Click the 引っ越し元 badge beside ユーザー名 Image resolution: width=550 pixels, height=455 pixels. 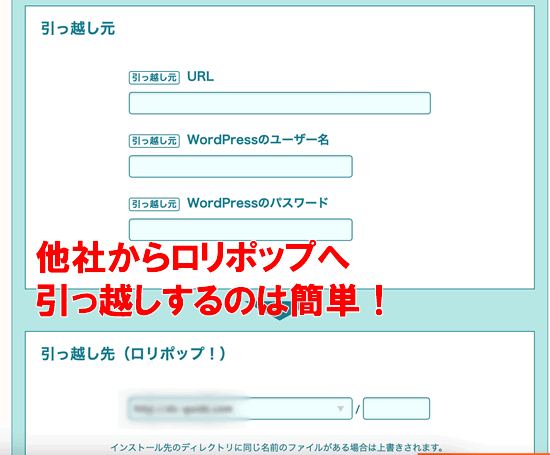pyautogui.click(x=154, y=141)
